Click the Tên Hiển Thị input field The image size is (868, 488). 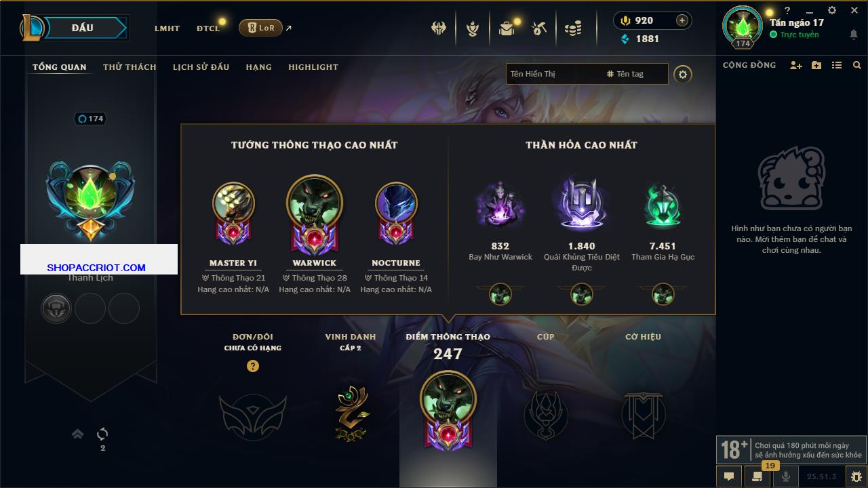553,74
